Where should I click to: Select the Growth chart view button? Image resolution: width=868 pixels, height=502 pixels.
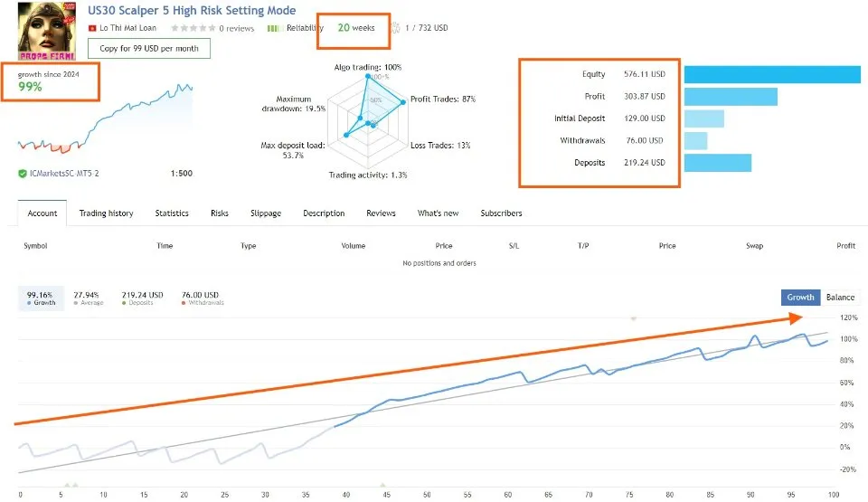(x=800, y=297)
